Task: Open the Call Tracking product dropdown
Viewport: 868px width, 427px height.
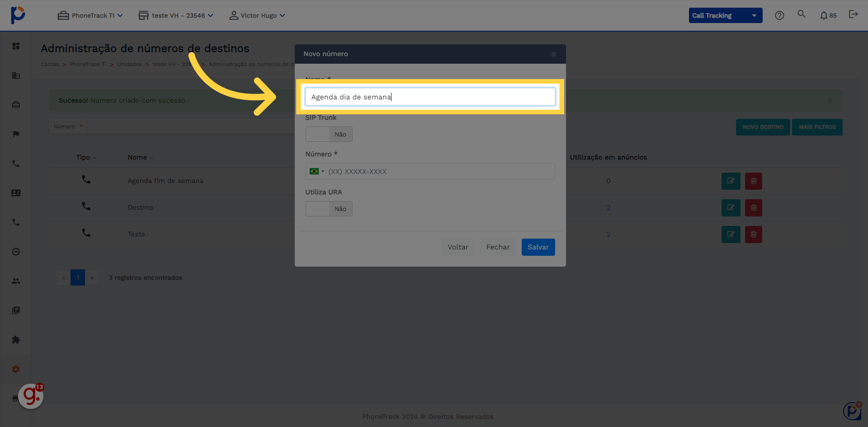Action: click(725, 15)
